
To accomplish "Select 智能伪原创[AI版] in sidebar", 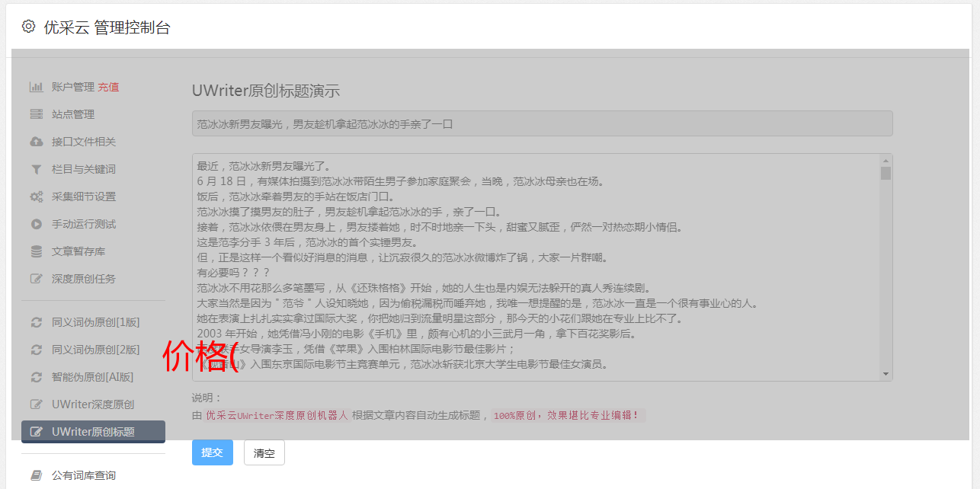I will point(93,377).
